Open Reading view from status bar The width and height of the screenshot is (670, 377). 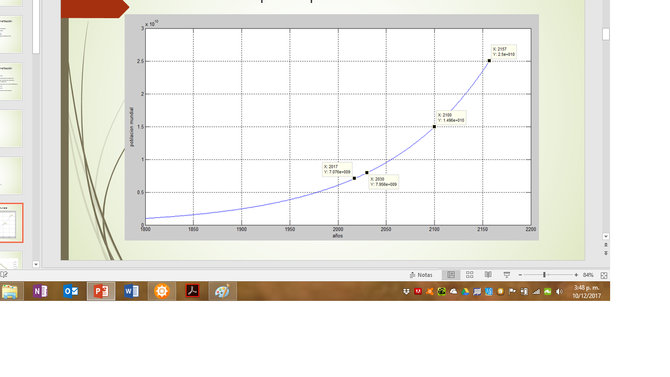click(x=488, y=275)
